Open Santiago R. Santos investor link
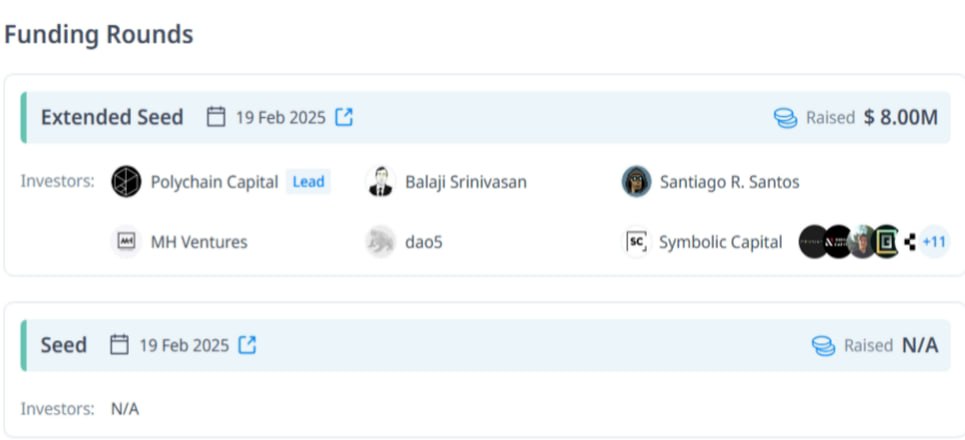 point(730,182)
